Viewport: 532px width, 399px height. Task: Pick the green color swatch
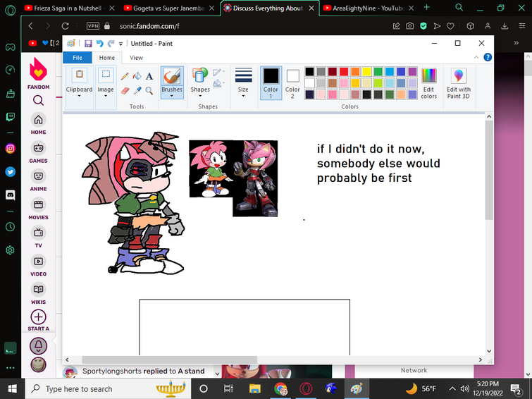378,72
